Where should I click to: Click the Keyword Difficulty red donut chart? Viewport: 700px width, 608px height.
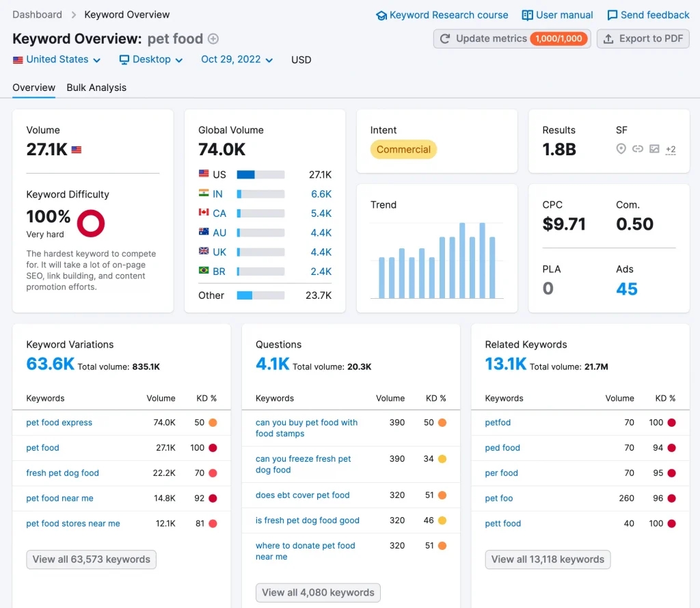point(91,224)
